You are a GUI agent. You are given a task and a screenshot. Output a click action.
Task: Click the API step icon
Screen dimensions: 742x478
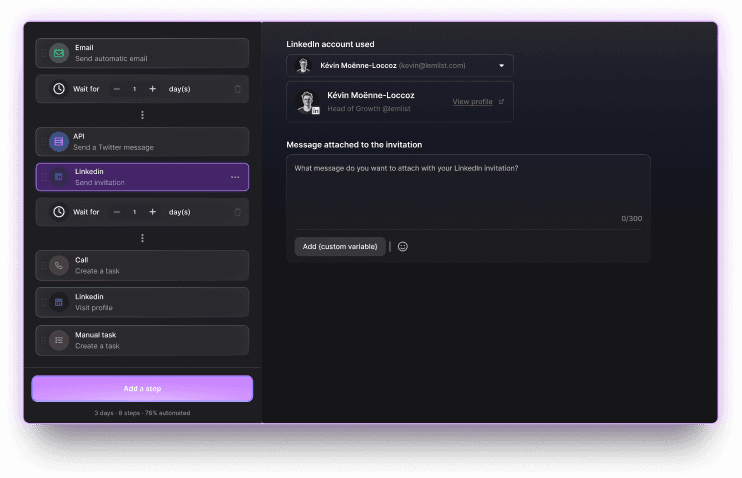(x=59, y=142)
